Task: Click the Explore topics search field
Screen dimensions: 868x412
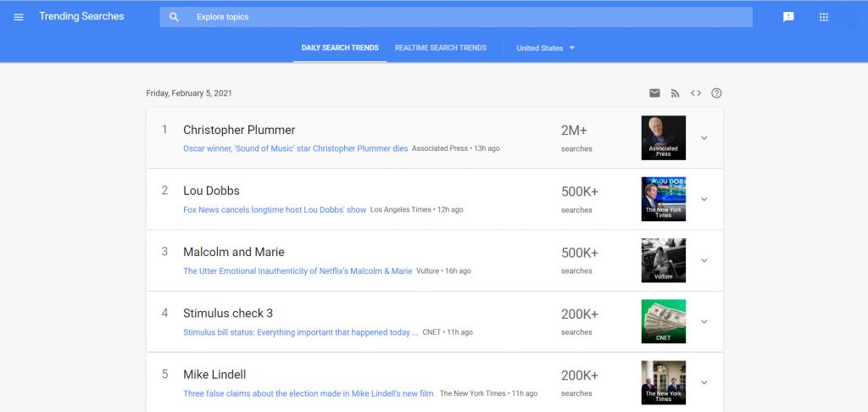Action: 456,17
